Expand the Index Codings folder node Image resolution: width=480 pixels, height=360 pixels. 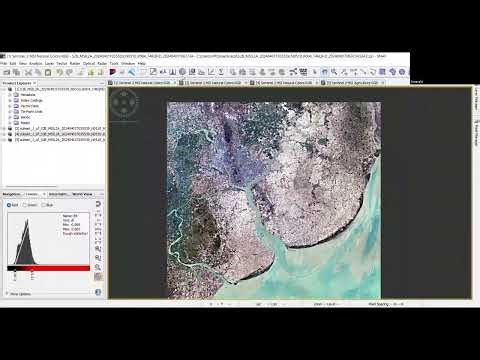click(x=10, y=100)
